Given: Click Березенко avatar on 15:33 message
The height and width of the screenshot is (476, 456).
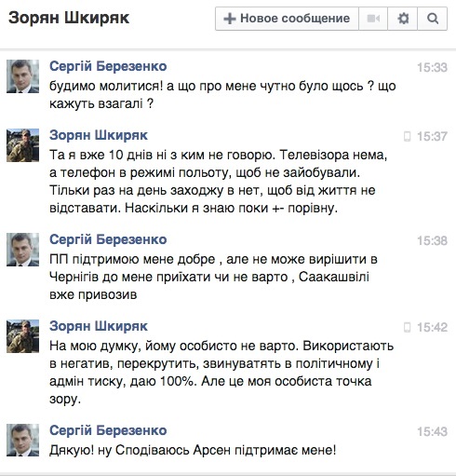Looking at the screenshot, I should [x=23, y=76].
